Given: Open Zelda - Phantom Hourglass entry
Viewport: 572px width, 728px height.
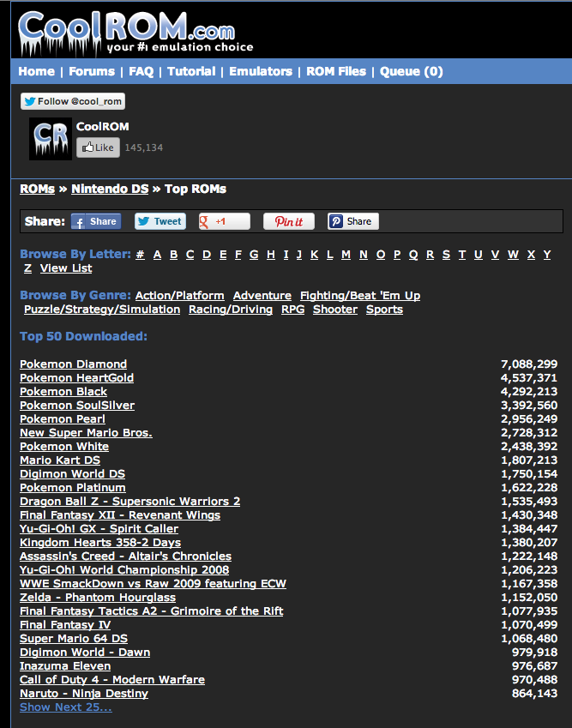Looking at the screenshot, I should point(98,598).
